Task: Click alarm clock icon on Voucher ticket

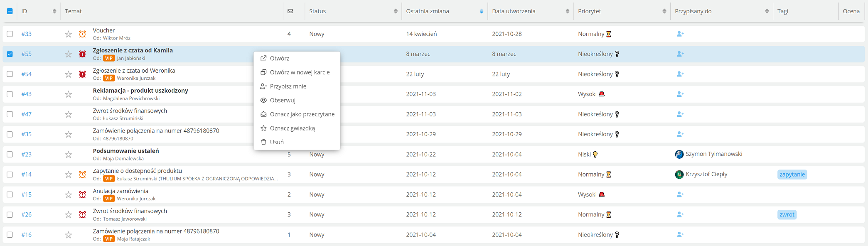Action: [x=83, y=34]
